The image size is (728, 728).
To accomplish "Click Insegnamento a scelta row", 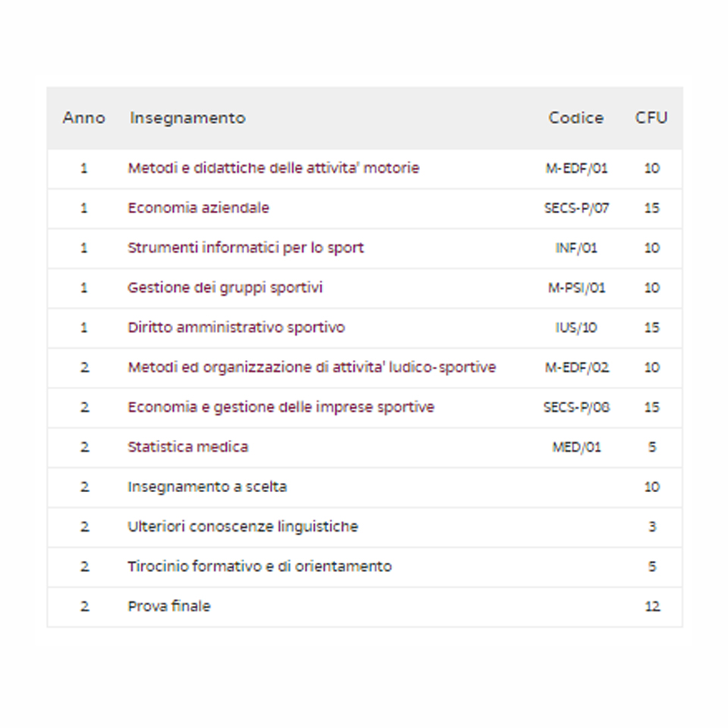I will point(365,487).
